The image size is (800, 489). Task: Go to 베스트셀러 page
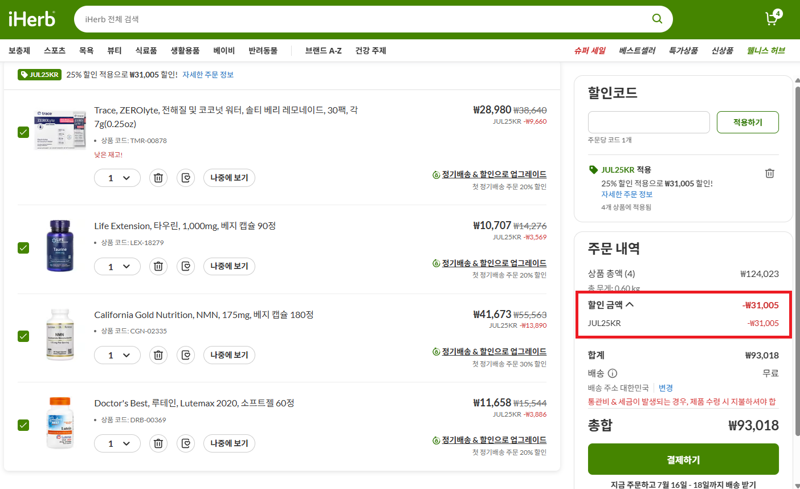(637, 51)
